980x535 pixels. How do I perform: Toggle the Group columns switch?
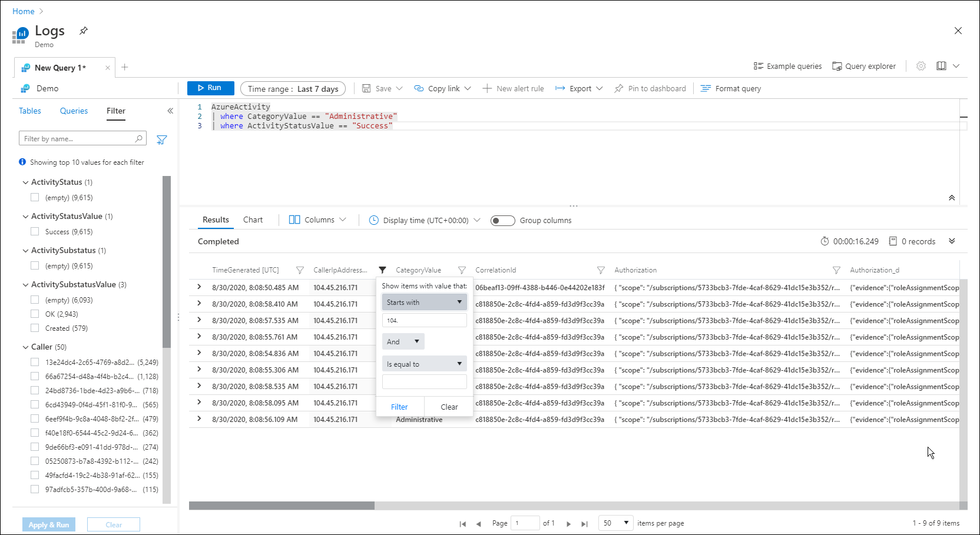[502, 220]
